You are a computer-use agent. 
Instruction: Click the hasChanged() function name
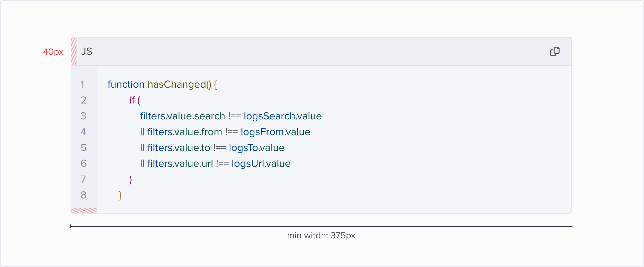pos(179,84)
